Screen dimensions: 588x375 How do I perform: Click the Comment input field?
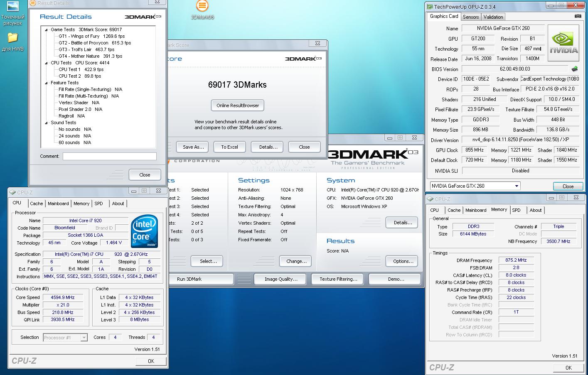pyautogui.click(x=110, y=157)
